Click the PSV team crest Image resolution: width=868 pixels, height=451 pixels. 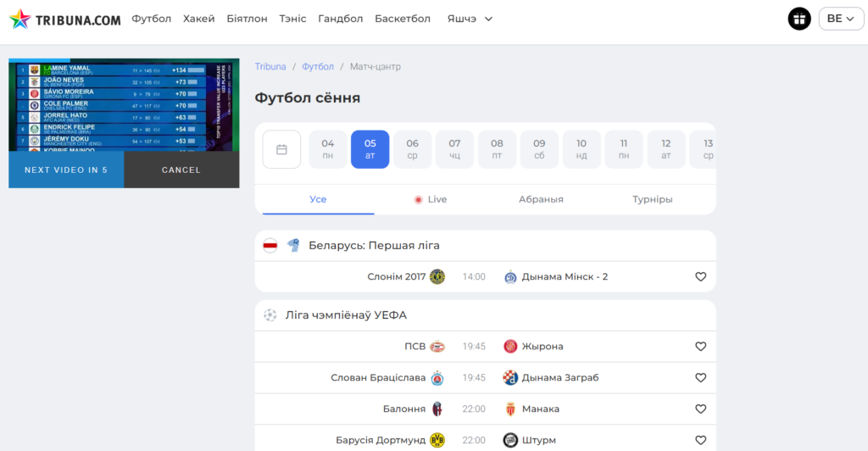click(x=437, y=347)
